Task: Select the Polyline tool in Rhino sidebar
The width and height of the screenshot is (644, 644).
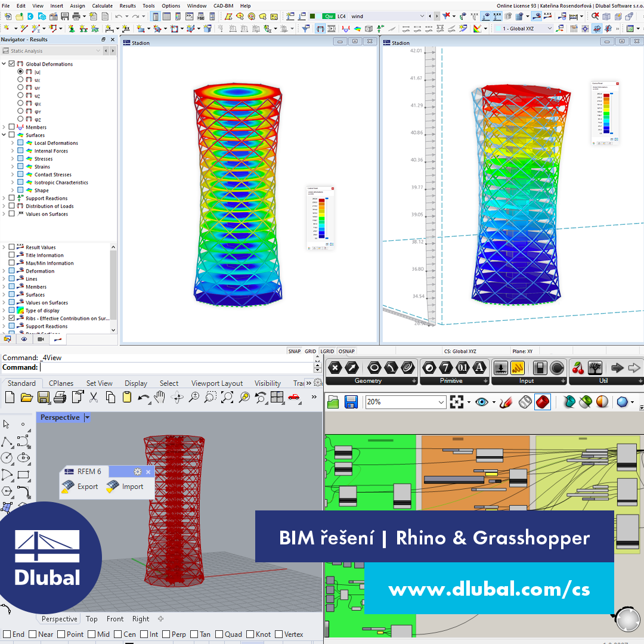Action: [7, 442]
